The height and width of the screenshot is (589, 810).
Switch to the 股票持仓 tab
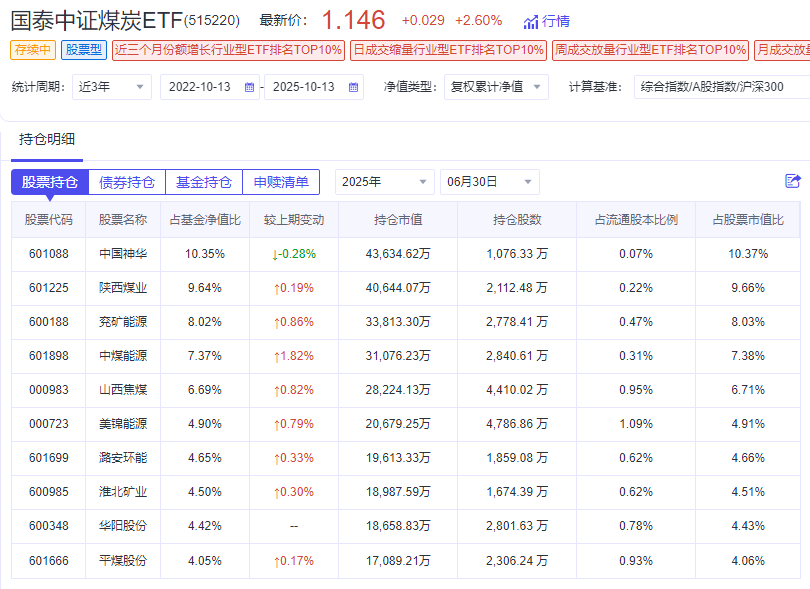coord(50,182)
